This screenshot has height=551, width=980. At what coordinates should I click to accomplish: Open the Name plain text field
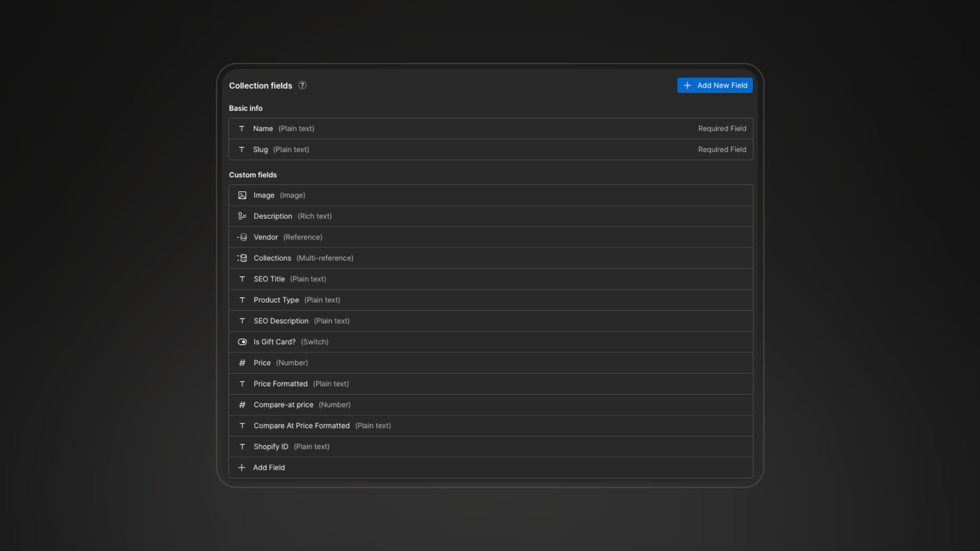pos(491,129)
